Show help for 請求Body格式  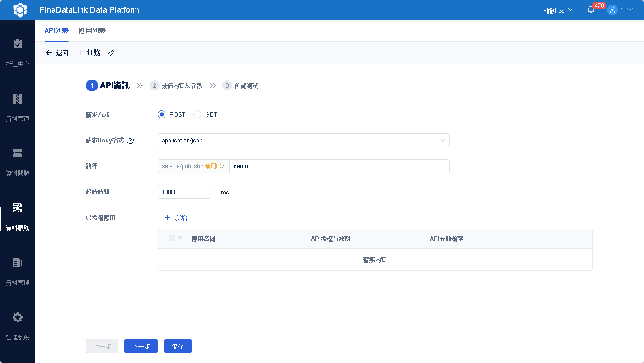pyautogui.click(x=130, y=140)
